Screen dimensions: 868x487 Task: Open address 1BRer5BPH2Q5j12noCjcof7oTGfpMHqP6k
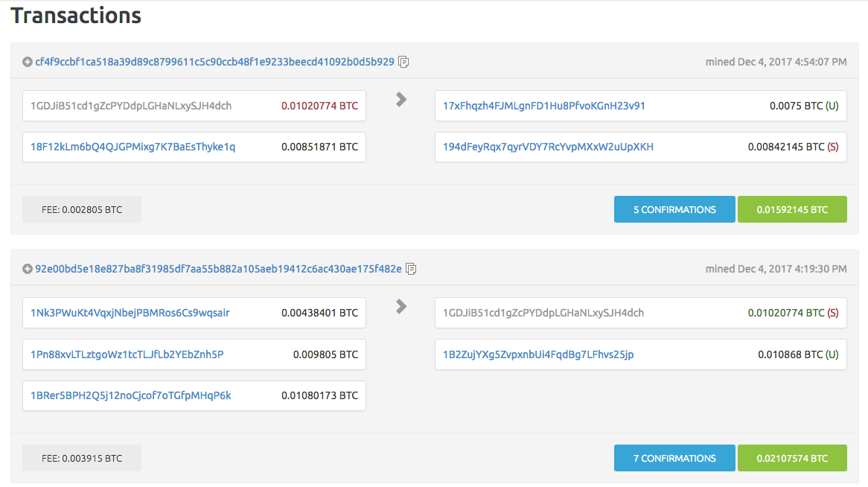(130, 395)
